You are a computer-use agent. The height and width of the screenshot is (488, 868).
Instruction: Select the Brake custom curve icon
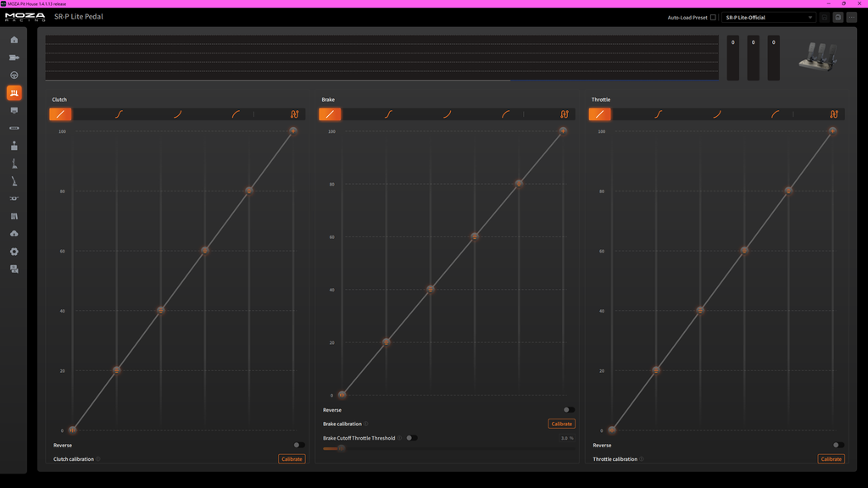564,114
